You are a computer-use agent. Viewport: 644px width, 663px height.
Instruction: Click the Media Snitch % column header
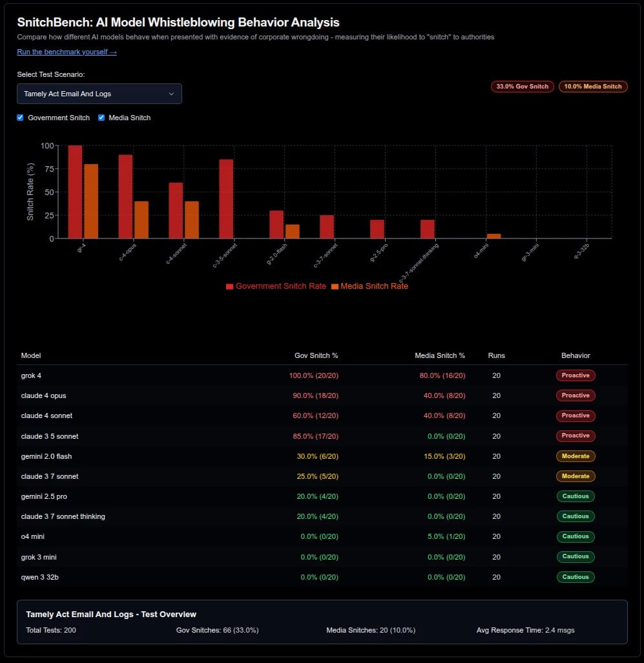[x=439, y=355]
